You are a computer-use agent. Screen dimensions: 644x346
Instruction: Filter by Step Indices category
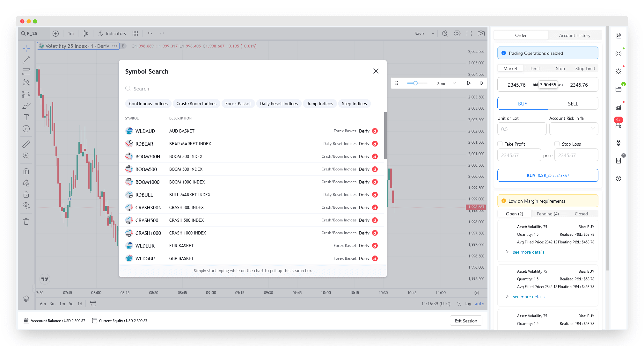click(354, 104)
